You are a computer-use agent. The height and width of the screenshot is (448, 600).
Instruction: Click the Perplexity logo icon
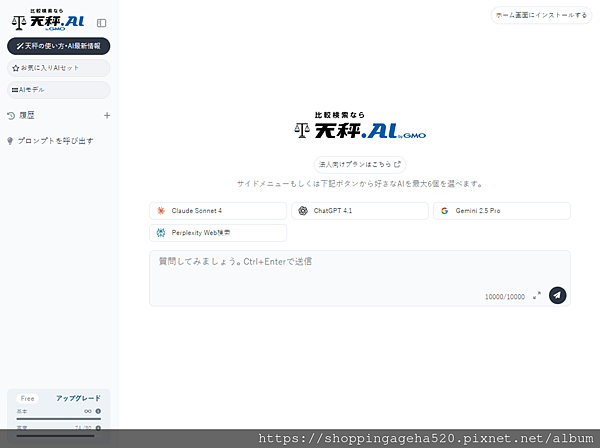coord(161,233)
